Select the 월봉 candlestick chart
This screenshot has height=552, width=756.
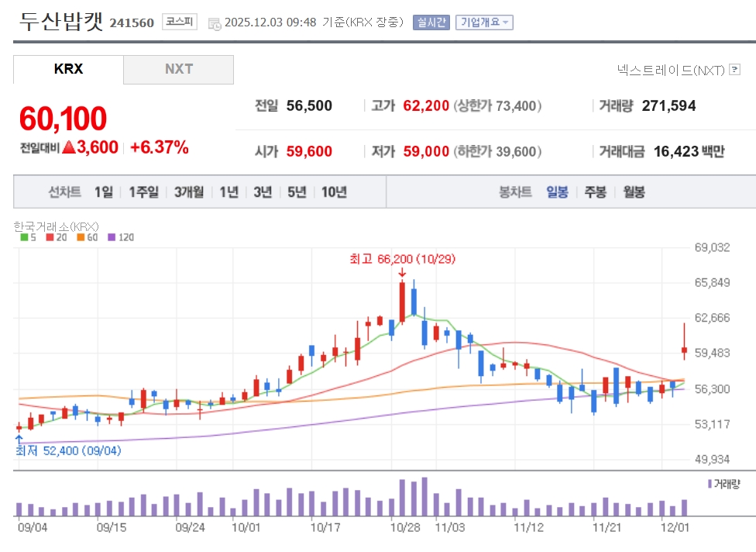point(634,192)
